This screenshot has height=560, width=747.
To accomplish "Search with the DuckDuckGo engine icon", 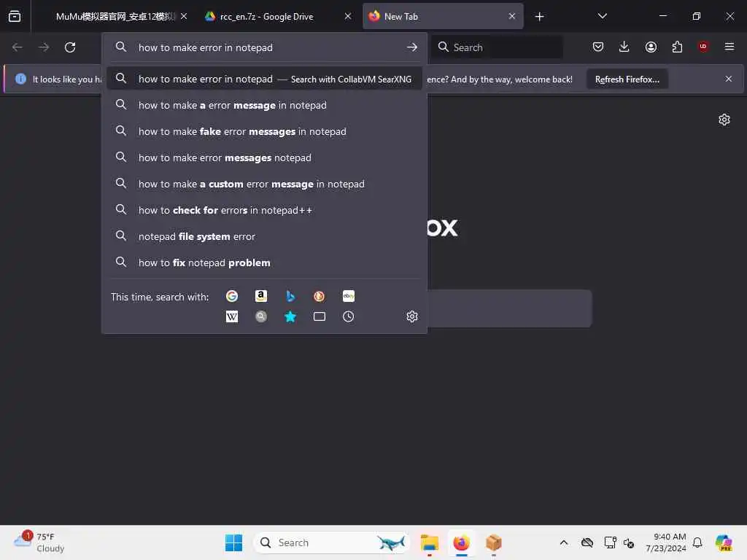I will pos(320,296).
